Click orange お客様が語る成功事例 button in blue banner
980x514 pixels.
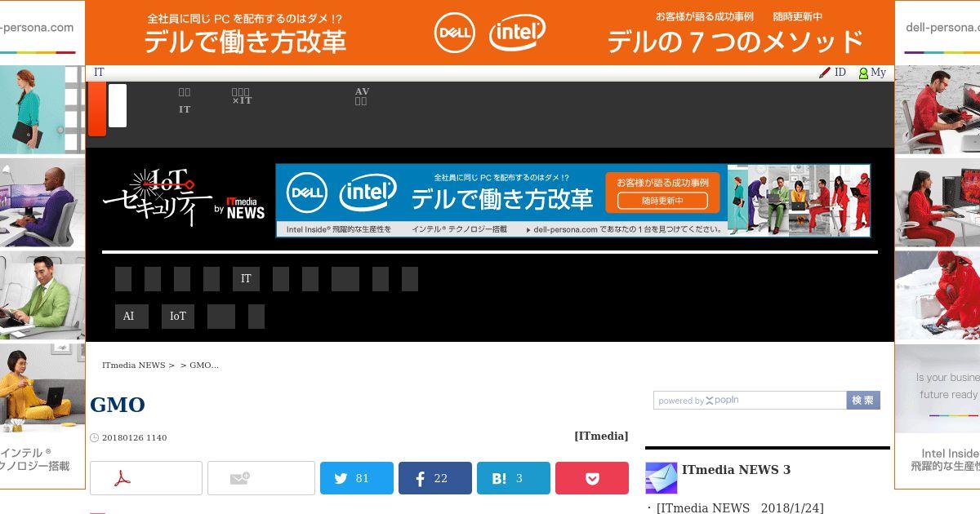coord(662,193)
